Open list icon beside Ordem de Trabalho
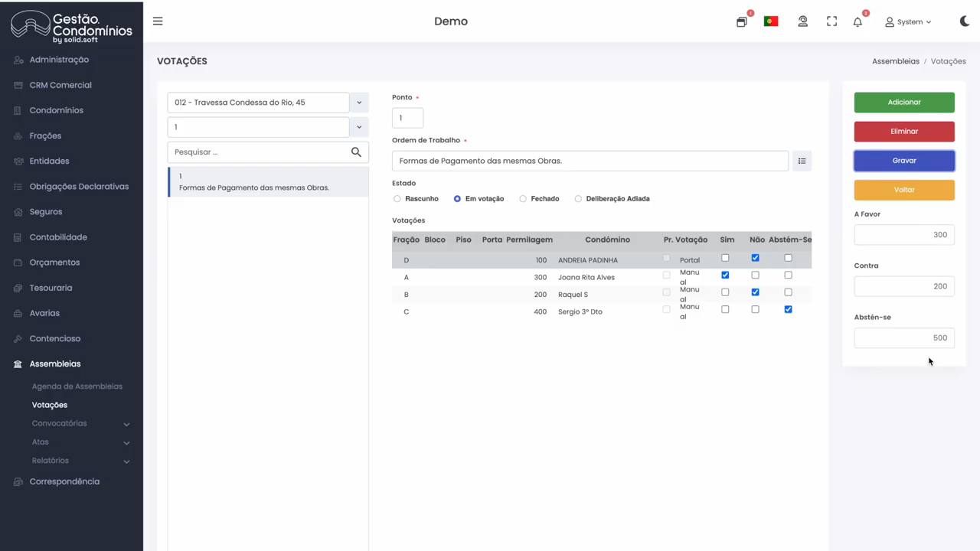 pyautogui.click(x=802, y=161)
